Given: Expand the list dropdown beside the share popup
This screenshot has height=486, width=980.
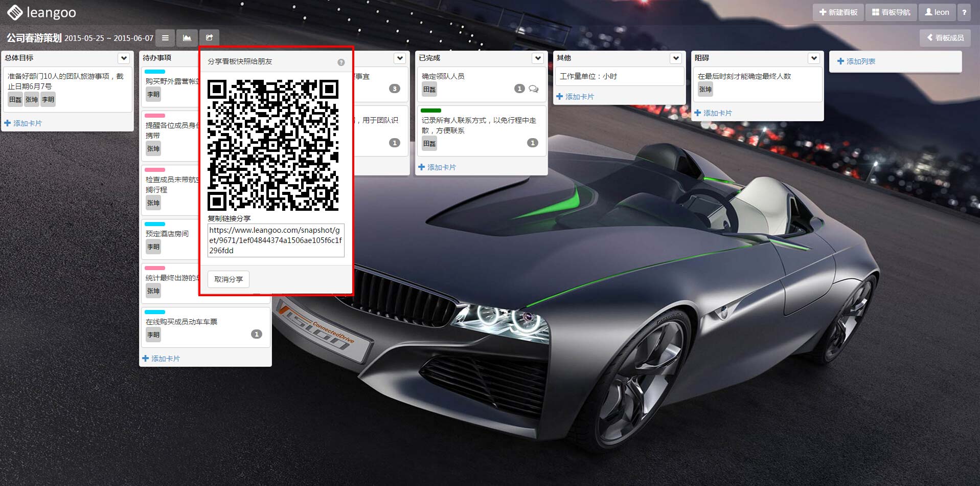Looking at the screenshot, I should [x=400, y=58].
